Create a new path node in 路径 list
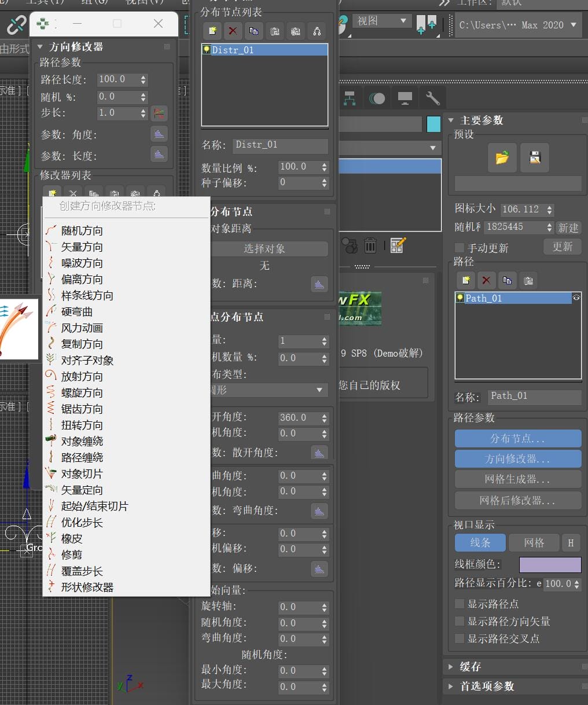Image resolution: width=588 pixels, height=705 pixels. [x=465, y=281]
